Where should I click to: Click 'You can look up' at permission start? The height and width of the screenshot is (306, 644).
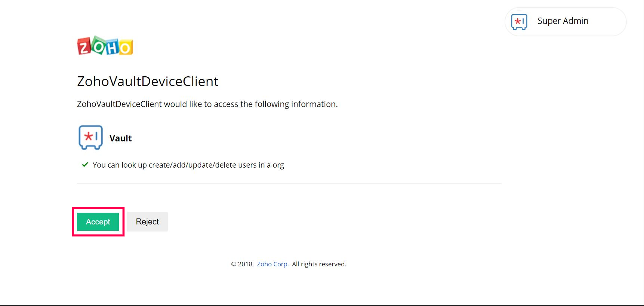pyautogui.click(x=119, y=165)
